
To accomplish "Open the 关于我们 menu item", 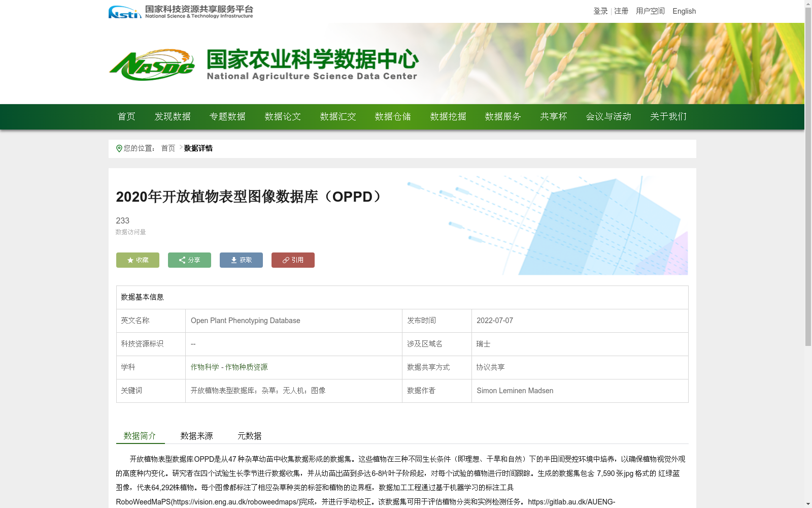I will coord(668,117).
